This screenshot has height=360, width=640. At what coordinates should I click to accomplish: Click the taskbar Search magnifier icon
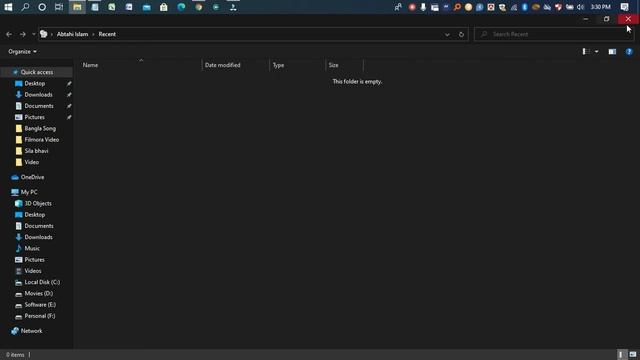coord(25,7)
